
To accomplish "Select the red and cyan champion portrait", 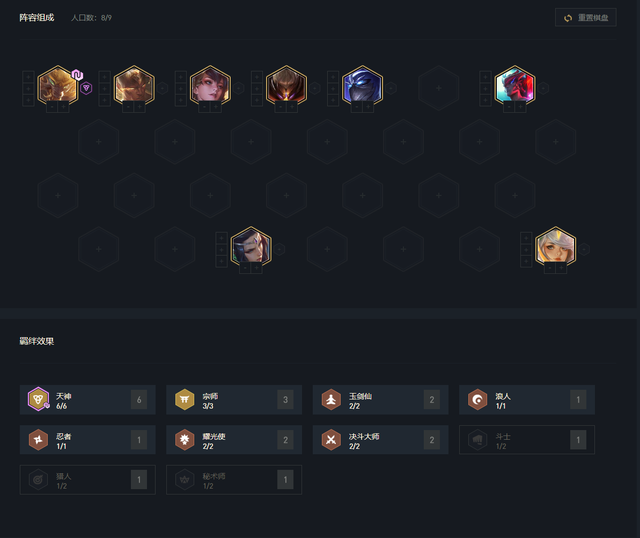I will 515,86.
